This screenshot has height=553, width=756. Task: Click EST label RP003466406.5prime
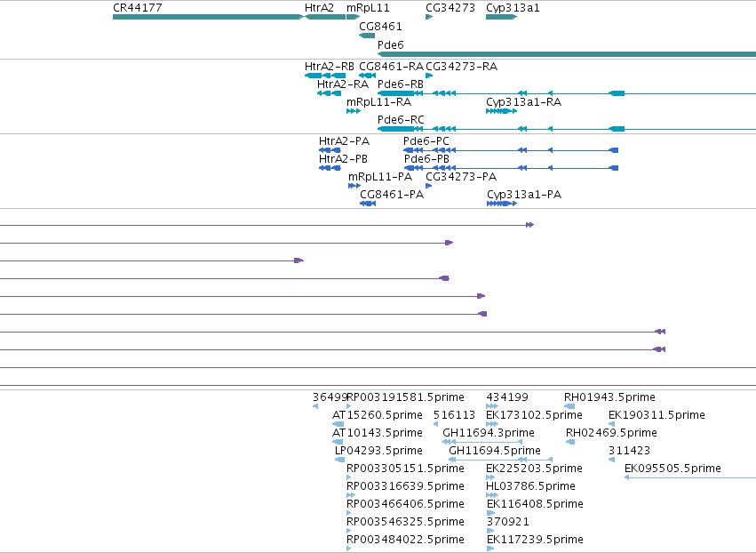pos(405,504)
